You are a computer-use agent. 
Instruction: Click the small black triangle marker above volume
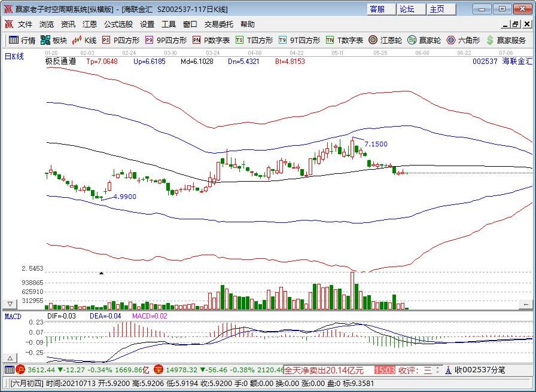[101, 273]
